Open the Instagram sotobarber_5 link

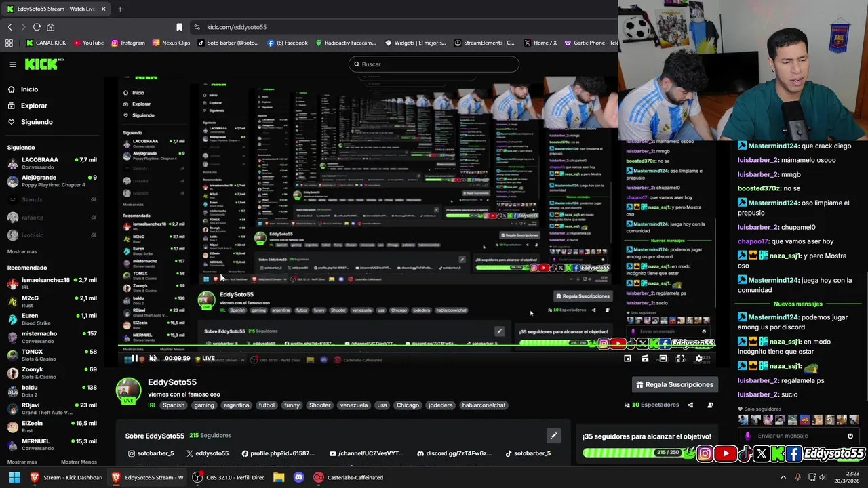151,453
